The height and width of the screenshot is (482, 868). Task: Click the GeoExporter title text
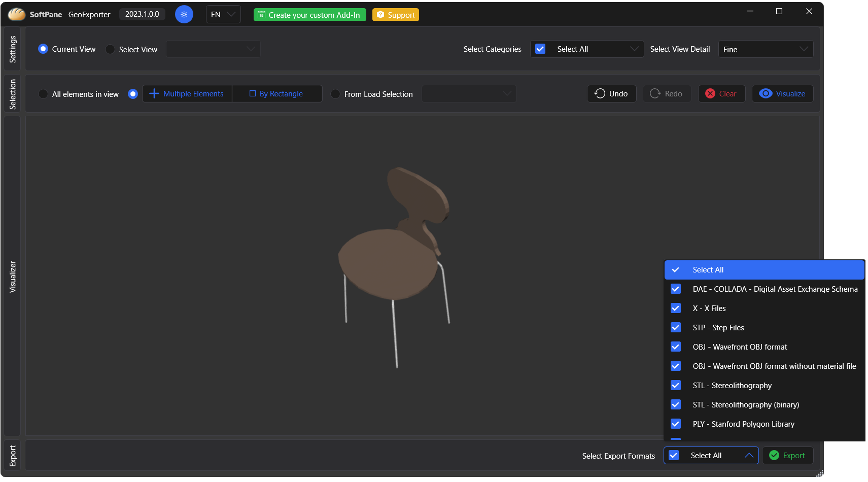pos(89,15)
